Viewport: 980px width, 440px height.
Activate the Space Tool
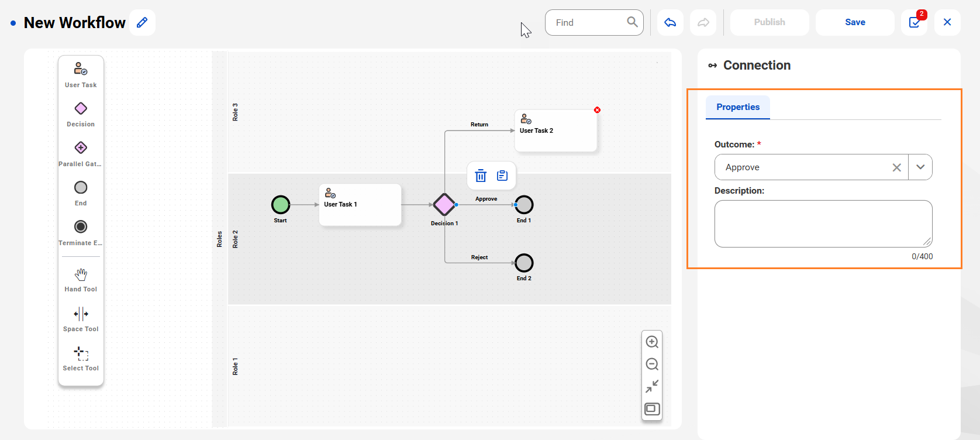tap(81, 319)
